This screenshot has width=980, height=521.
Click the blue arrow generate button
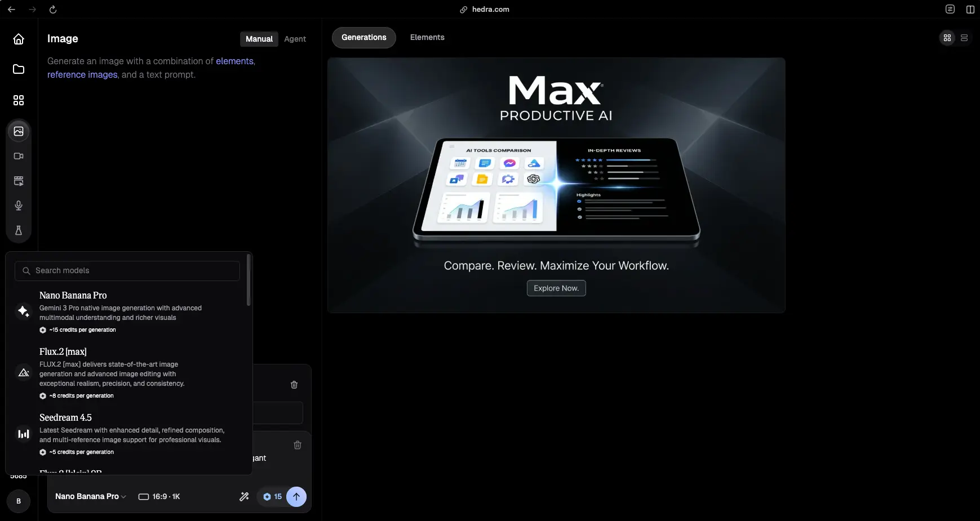tap(296, 497)
